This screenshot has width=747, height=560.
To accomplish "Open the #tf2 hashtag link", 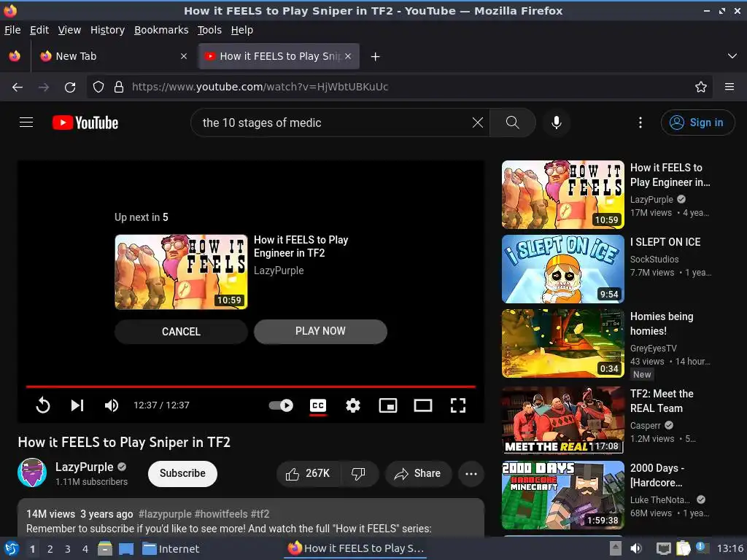I will click(260, 514).
